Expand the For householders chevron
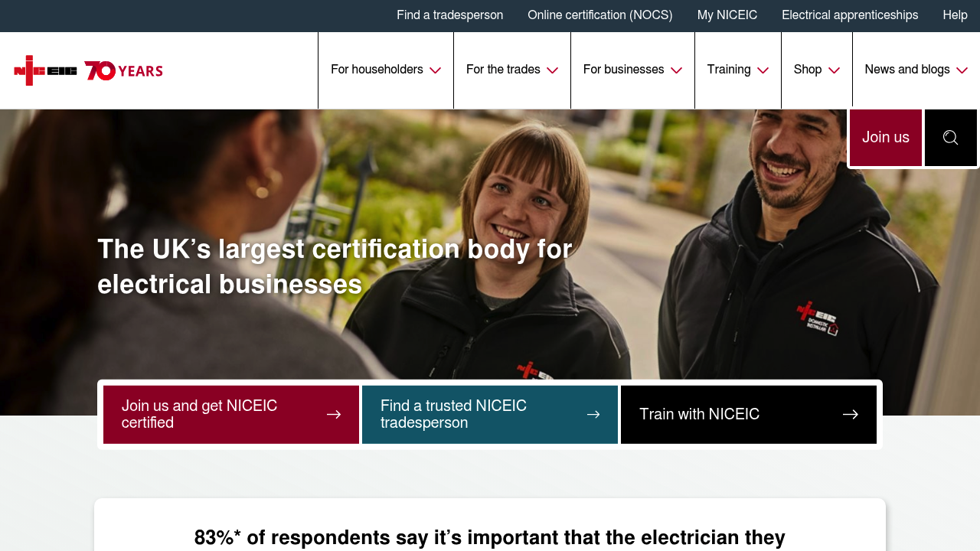980x551 pixels. click(x=436, y=70)
